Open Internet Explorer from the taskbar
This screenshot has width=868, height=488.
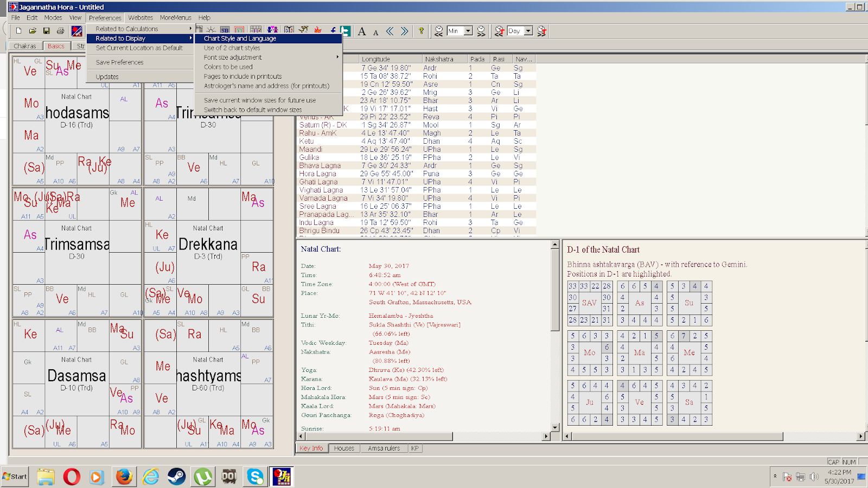[x=150, y=477]
